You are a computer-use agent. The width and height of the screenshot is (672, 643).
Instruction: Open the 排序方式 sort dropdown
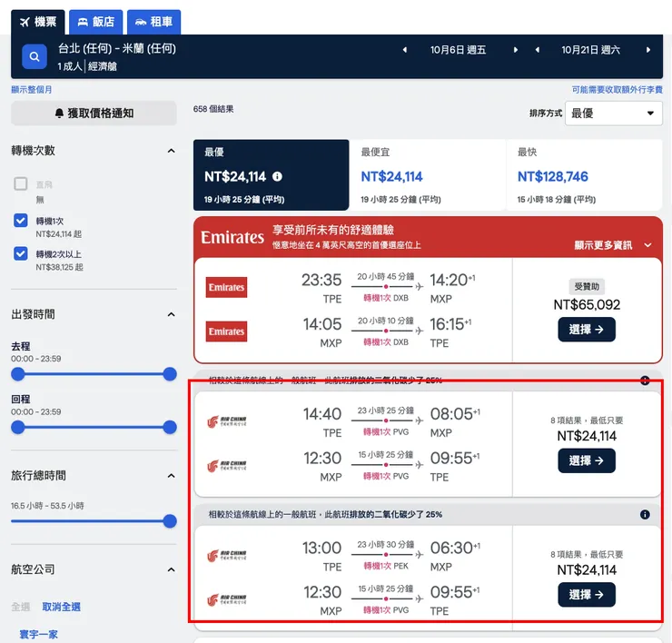tap(613, 114)
